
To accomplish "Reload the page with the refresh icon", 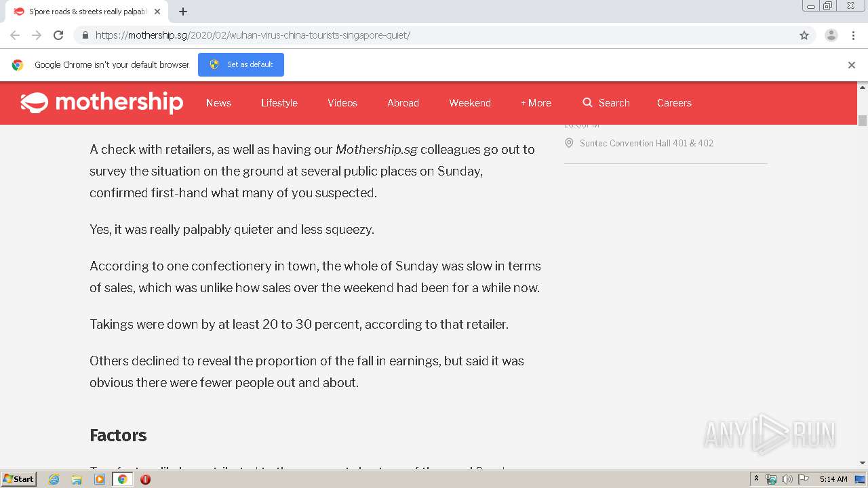I will (x=58, y=35).
